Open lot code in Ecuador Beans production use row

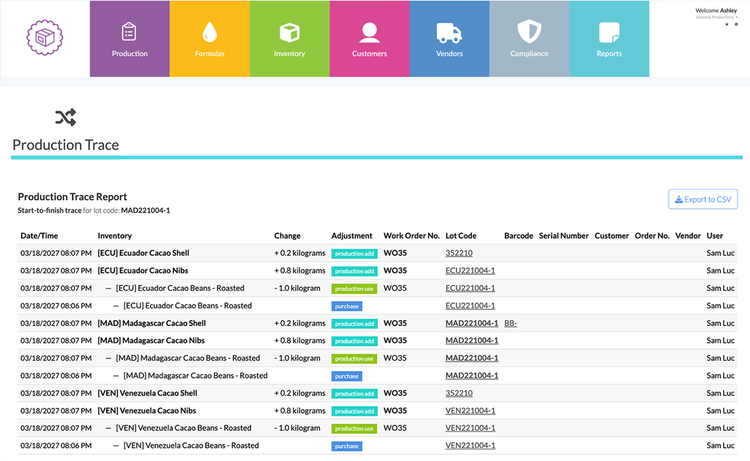click(x=470, y=288)
